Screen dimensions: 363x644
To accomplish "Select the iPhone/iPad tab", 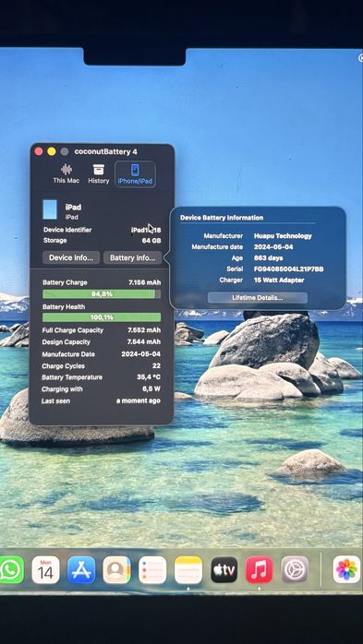I will 135,174.
